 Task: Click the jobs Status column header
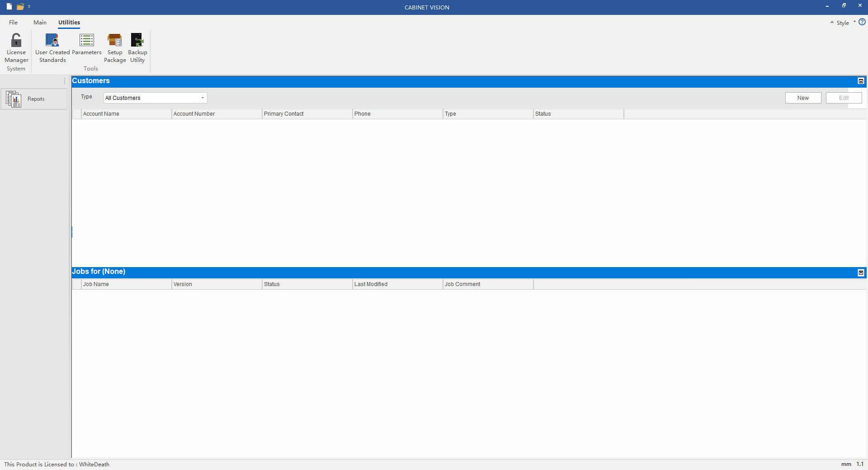(307, 284)
